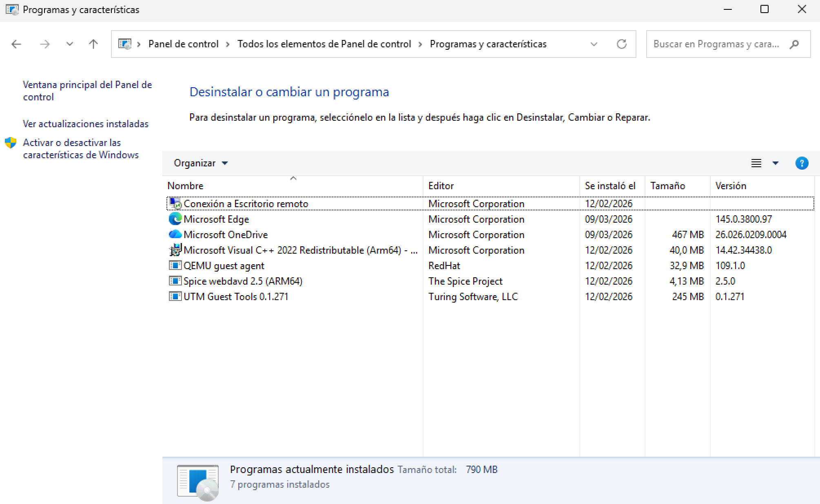Viewport: 820px width, 504px height.
Task: Select the Microsoft OneDrive cloud icon
Action: pyautogui.click(x=175, y=234)
